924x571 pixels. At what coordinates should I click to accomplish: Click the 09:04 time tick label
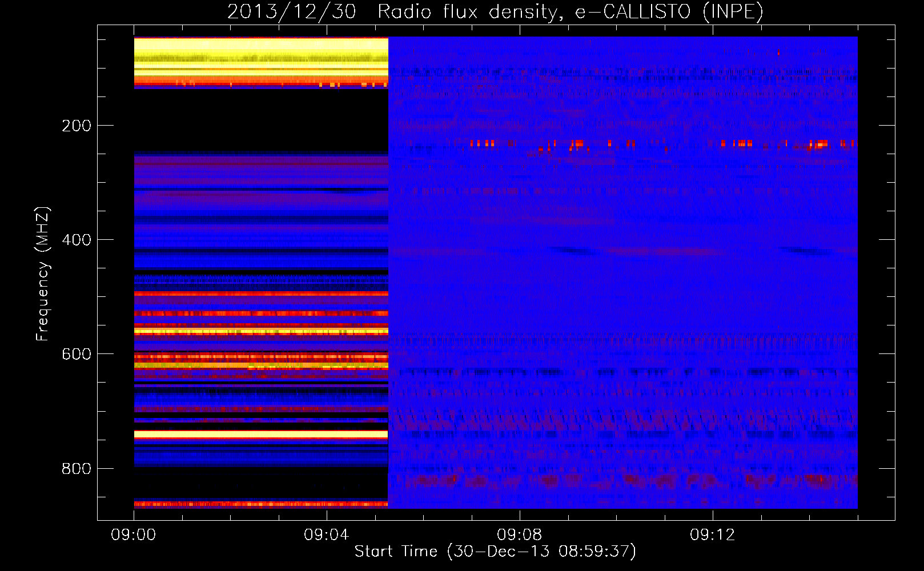click(x=327, y=535)
